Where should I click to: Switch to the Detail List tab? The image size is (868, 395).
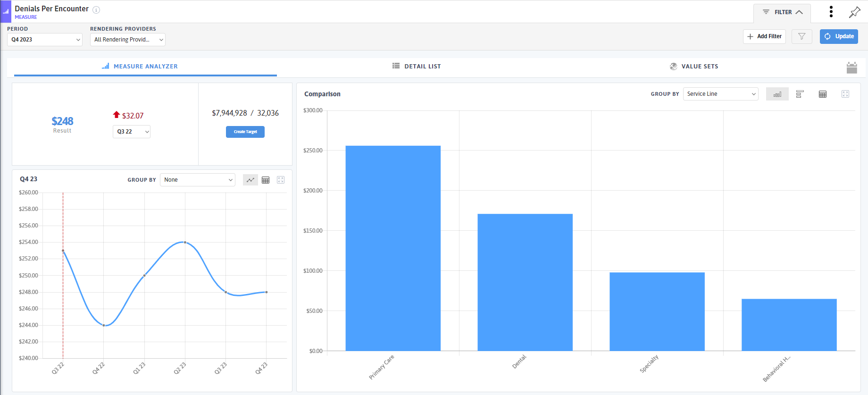tap(417, 67)
